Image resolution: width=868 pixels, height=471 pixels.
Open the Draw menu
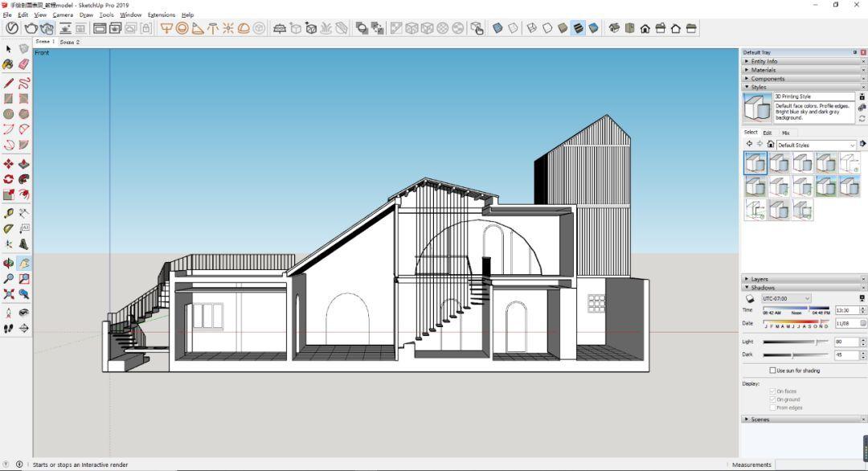click(86, 15)
